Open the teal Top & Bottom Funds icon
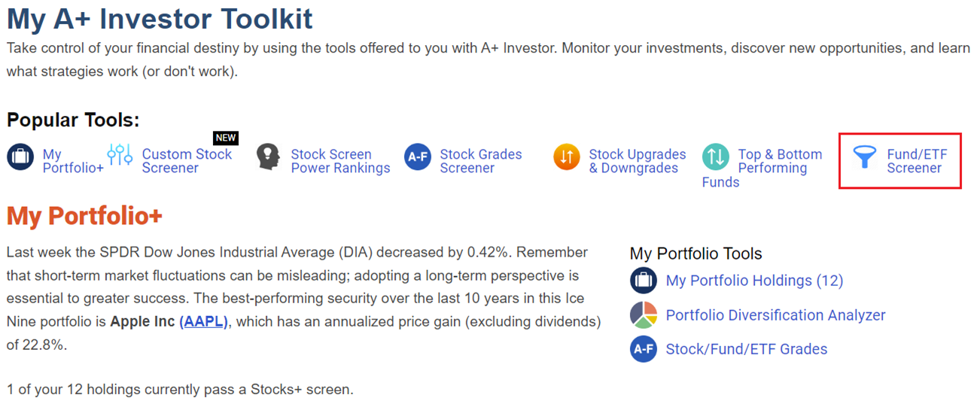 [716, 157]
